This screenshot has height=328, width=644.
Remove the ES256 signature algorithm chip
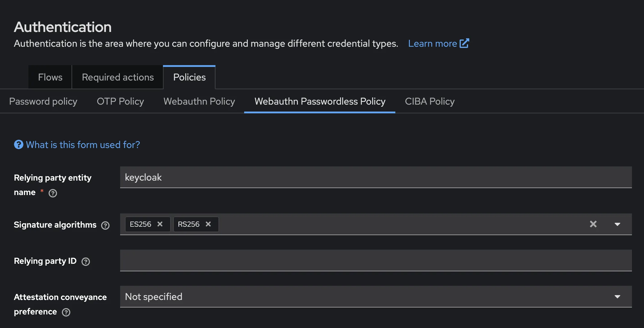pyautogui.click(x=160, y=224)
